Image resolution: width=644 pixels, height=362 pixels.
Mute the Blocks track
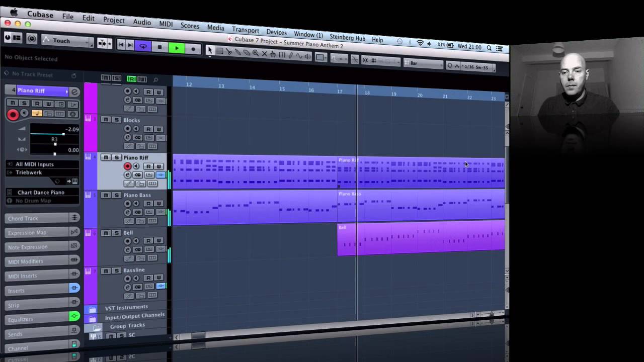(106, 120)
